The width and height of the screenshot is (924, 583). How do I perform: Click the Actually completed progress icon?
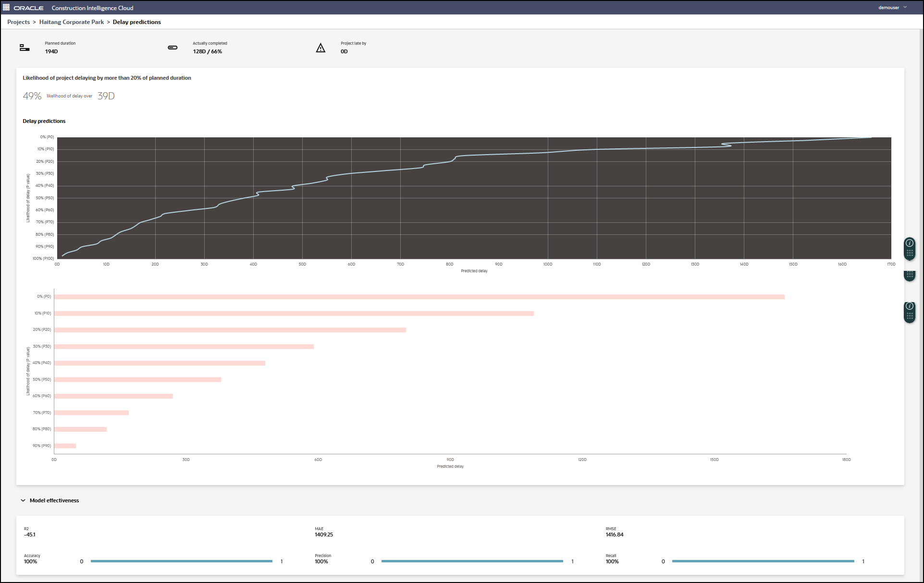pos(172,48)
